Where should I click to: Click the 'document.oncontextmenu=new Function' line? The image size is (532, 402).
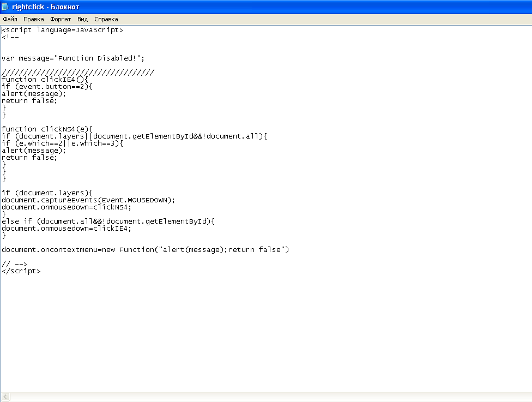click(x=145, y=250)
